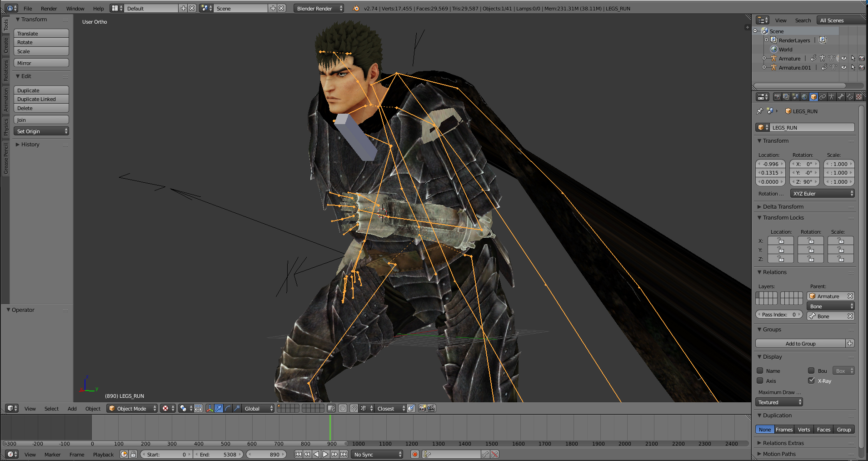Open the Constraints chain-link properties tab
The height and width of the screenshot is (461, 868).
823,97
